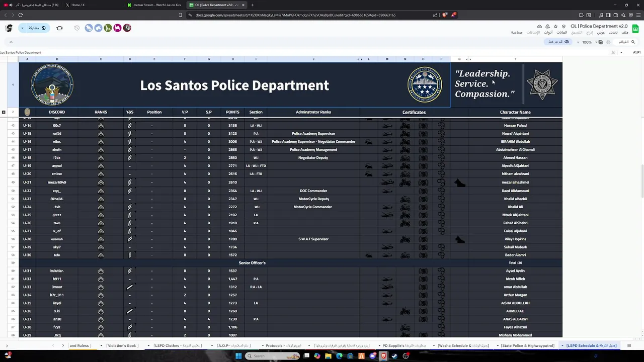Click the search magnifier in menus box
The width and height of the screenshot is (644, 362).
(633, 42)
